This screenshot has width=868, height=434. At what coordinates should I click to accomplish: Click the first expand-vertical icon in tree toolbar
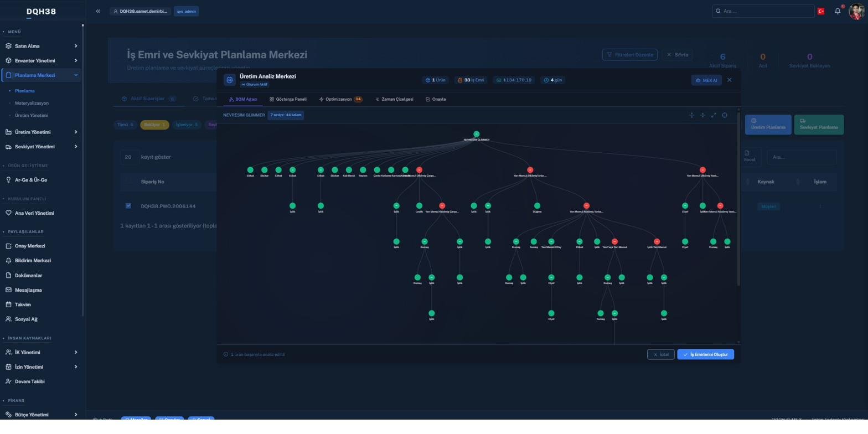tap(691, 115)
